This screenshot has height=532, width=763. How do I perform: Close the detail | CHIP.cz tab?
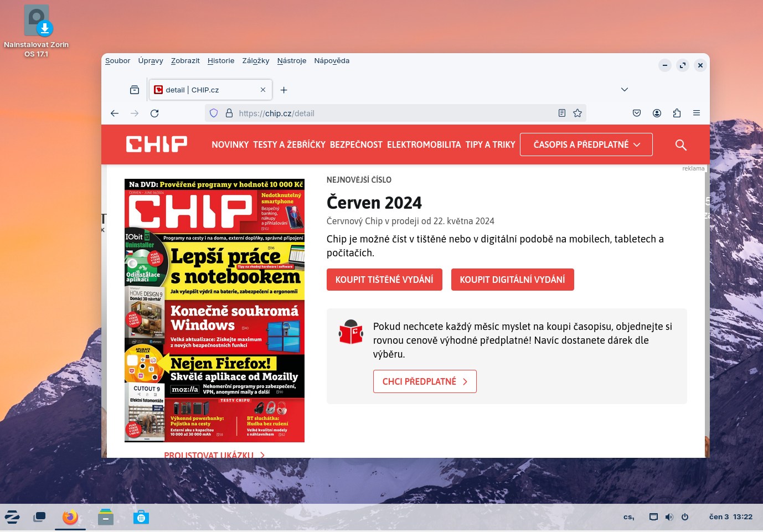click(x=263, y=90)
